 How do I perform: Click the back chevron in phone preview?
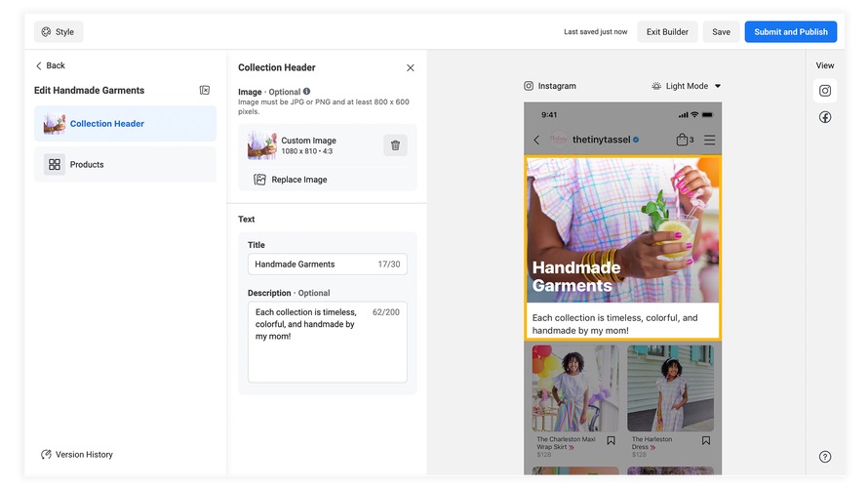(536, 140)
